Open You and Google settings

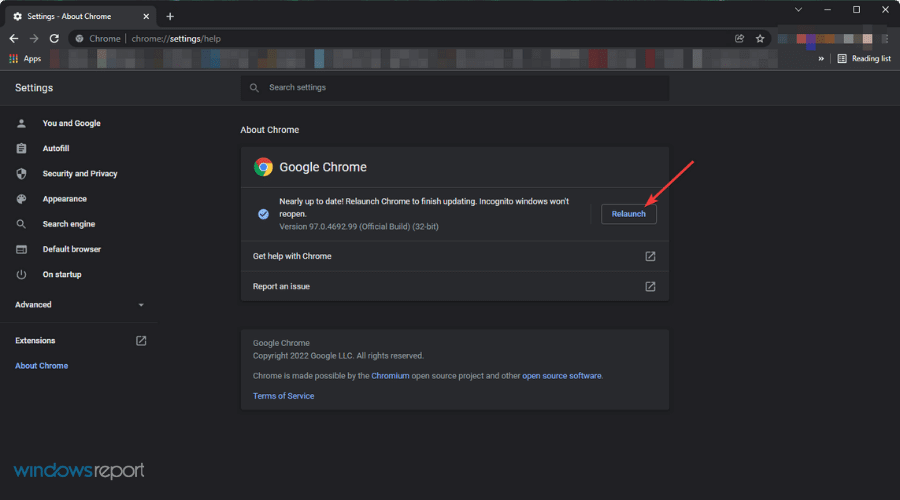[71, 123]
